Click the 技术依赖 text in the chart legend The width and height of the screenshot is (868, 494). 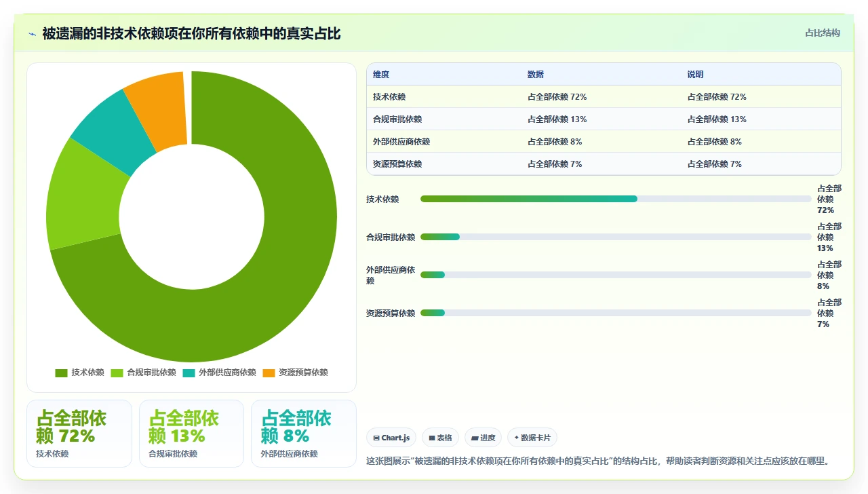click(87, 373)
